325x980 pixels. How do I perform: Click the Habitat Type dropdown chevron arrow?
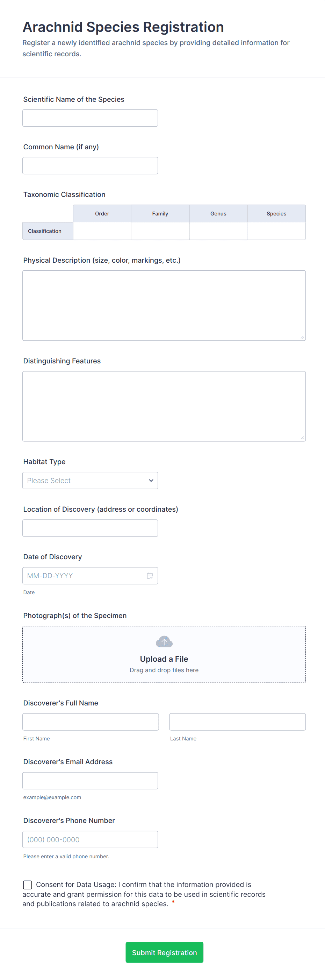(151, 481)
